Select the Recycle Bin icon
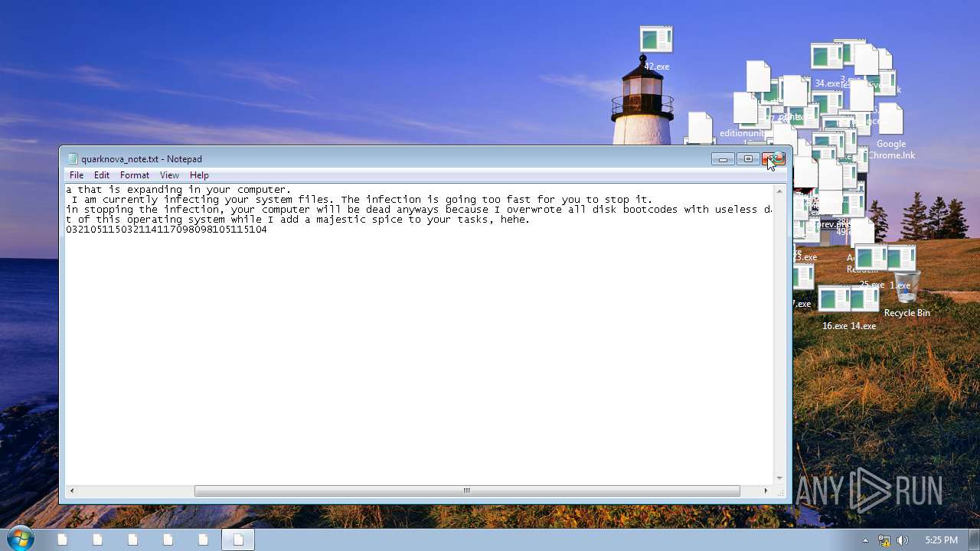 pos(906,293)
